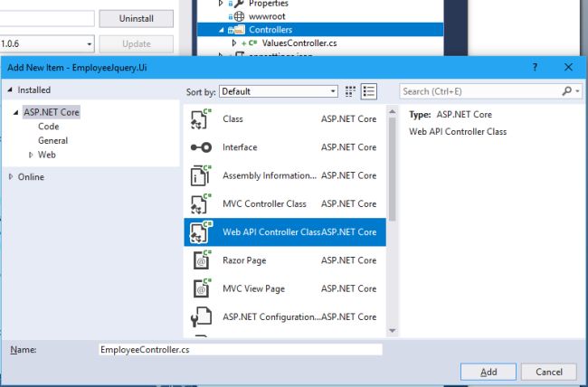The width and height of the screenshot is (588, 387).
Task: Expand the Properties node in Solution Explorer
Action: click(221, 4)
